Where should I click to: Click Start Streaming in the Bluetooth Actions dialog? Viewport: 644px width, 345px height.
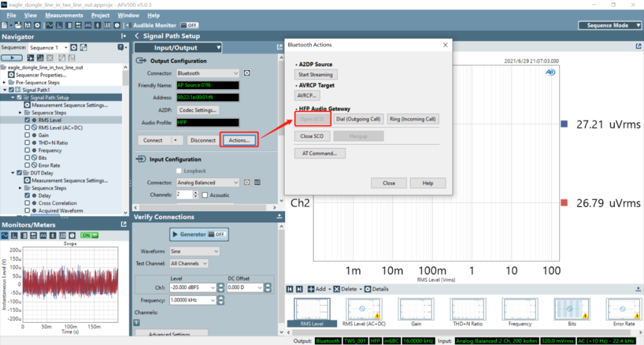pyautogui.click(x=315, y=75)
